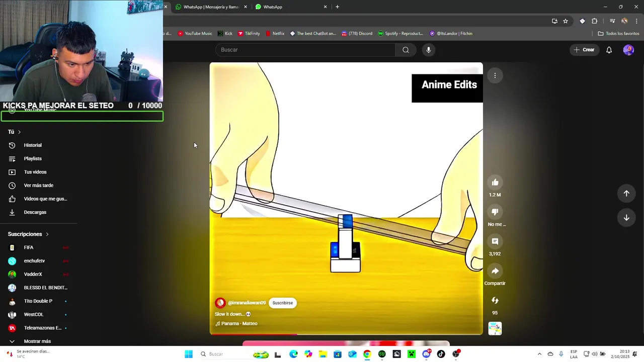The width and height of the screenshot is (644, 362).
Task: Open a new browser tab
Action: click(x=337, y=7)
